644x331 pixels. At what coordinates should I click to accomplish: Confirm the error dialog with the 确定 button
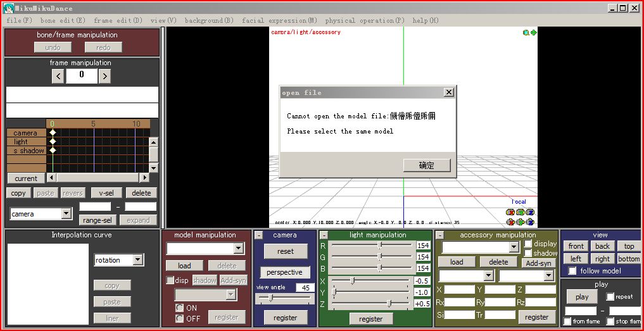point(427,166)
